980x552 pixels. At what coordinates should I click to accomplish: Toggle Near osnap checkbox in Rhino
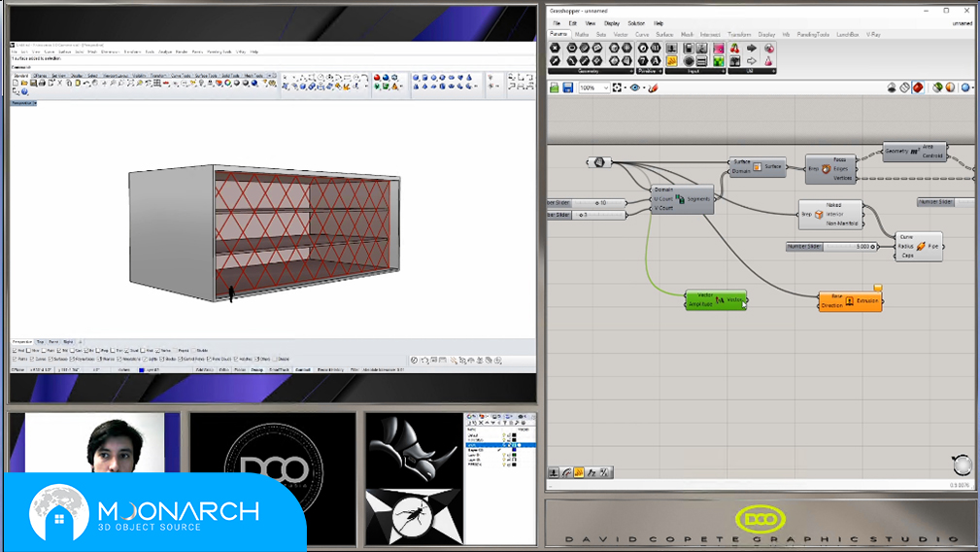29,351
